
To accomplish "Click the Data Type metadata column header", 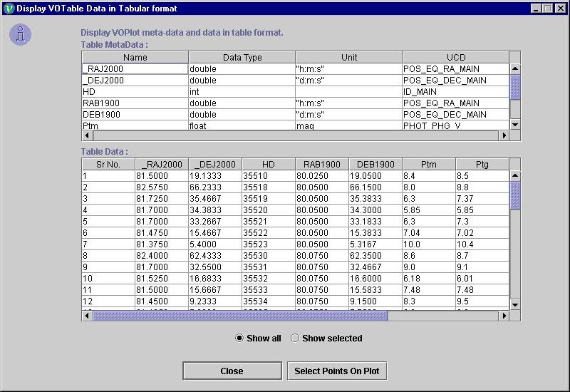I will (x=242, y=57).
